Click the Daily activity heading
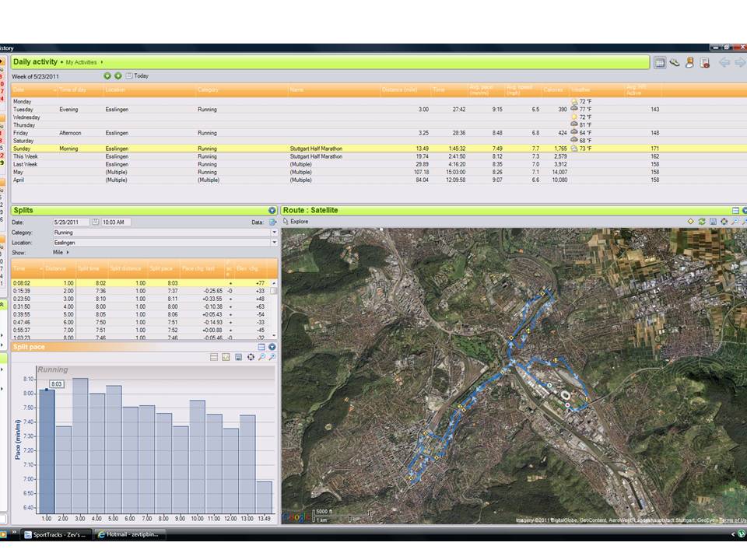 pyautogui.click(x=35, y=62)
